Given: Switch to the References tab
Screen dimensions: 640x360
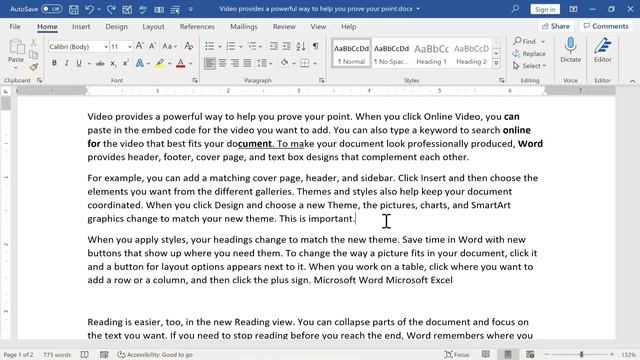Looking at the screenshot, I should [197, 27].
